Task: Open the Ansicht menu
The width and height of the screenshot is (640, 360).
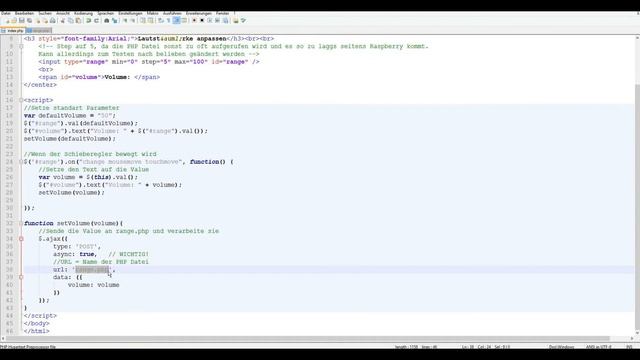Action: [63, 13]
